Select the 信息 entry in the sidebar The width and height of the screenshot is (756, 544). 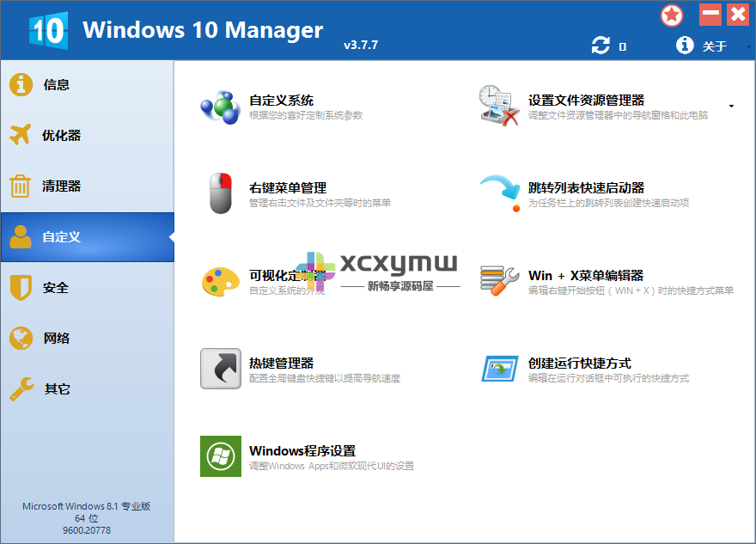(x=52, y=84)
